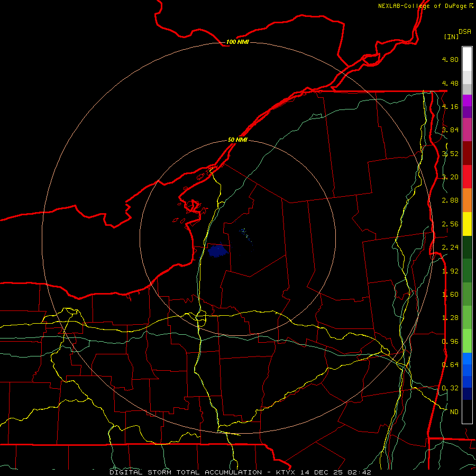The height and width of the screenshot is (476, 476).
Task: Click the yellow 2.56 legend swatch
Action: tap(467, 224)
